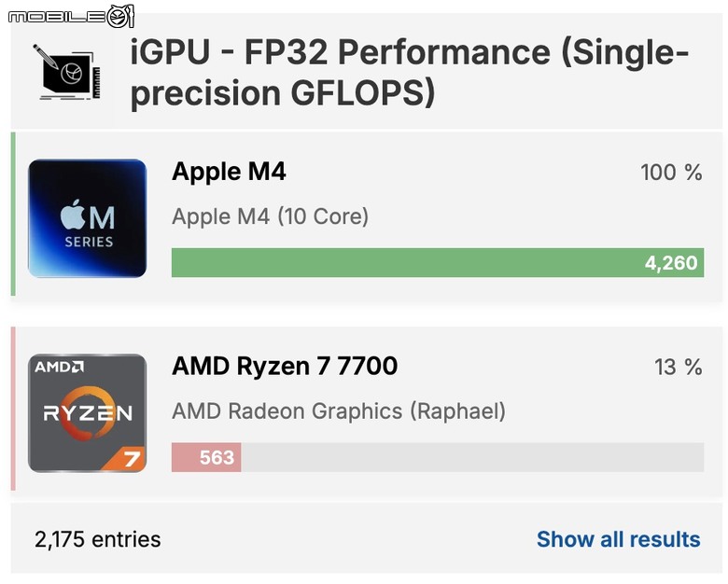Click the 2,175 entries count text
This screenshot has height=584, width=728.
[97, 539]
